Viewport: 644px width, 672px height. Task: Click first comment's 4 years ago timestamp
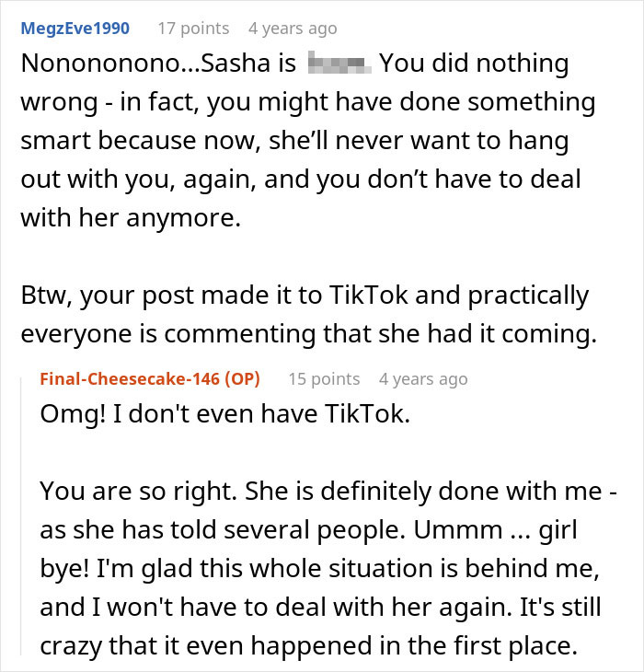(293, 29)
